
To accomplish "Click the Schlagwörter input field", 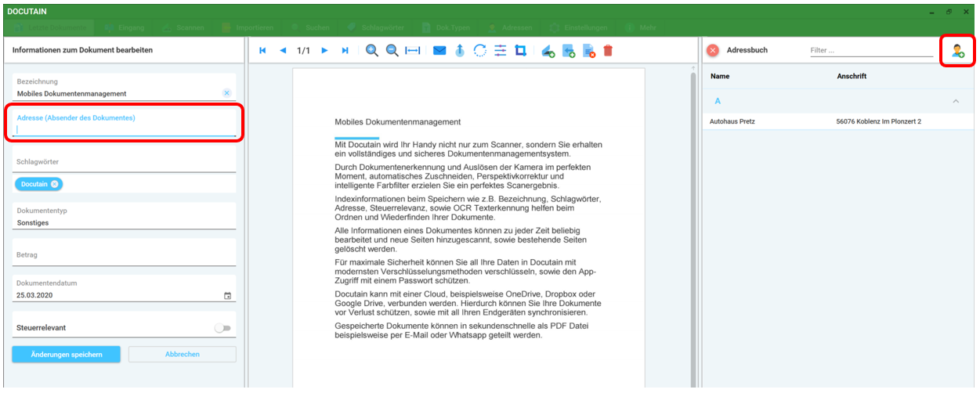I will coord(125,161).
